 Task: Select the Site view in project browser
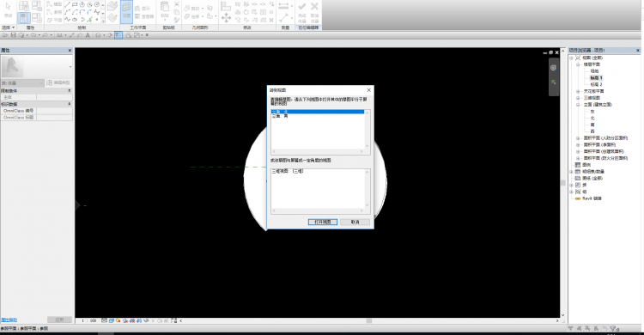click(594, 71)
